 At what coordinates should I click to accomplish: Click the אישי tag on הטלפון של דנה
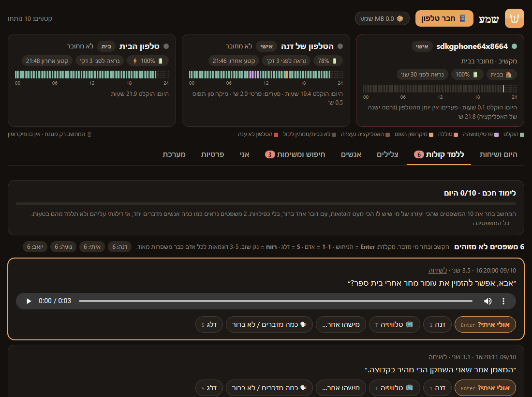pyautogui.click(x=266, y=46)
